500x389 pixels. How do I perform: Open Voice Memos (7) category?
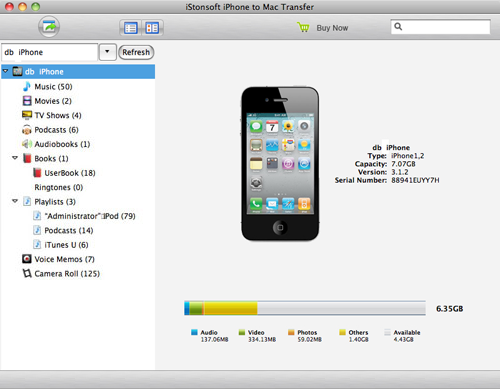click(x=64, y=259)
